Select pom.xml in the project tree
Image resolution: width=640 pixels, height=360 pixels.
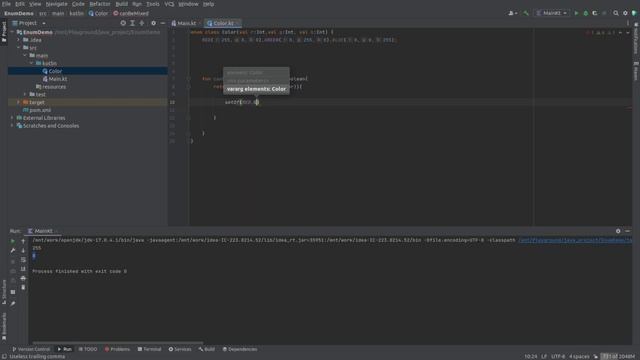tap(40, 110)
